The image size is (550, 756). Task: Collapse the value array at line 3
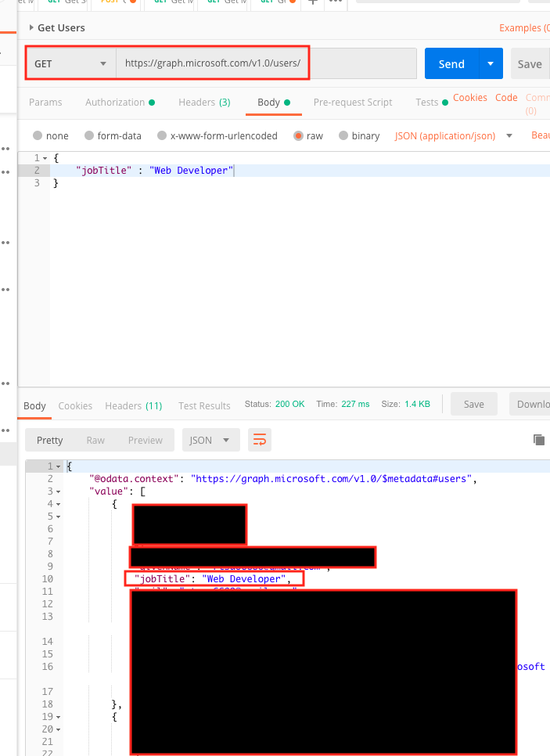coord(59,491)
